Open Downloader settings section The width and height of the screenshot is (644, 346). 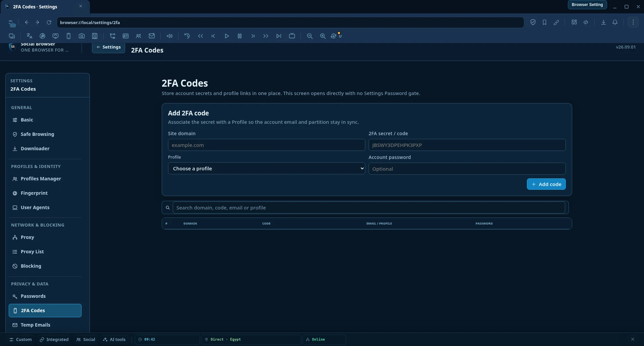45,149
